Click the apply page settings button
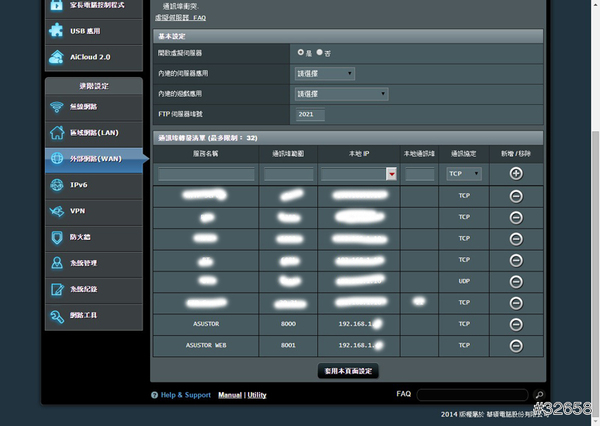 (x=349, y=371)
